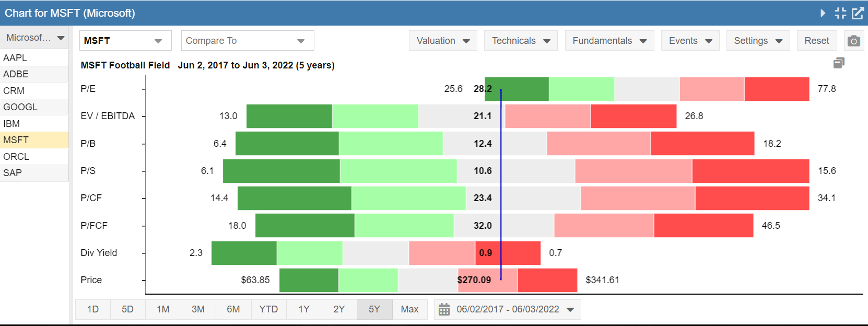Select CRM in the ticker list
The width and height of the screenshot is (868, 326).
[x=34, y=91]
